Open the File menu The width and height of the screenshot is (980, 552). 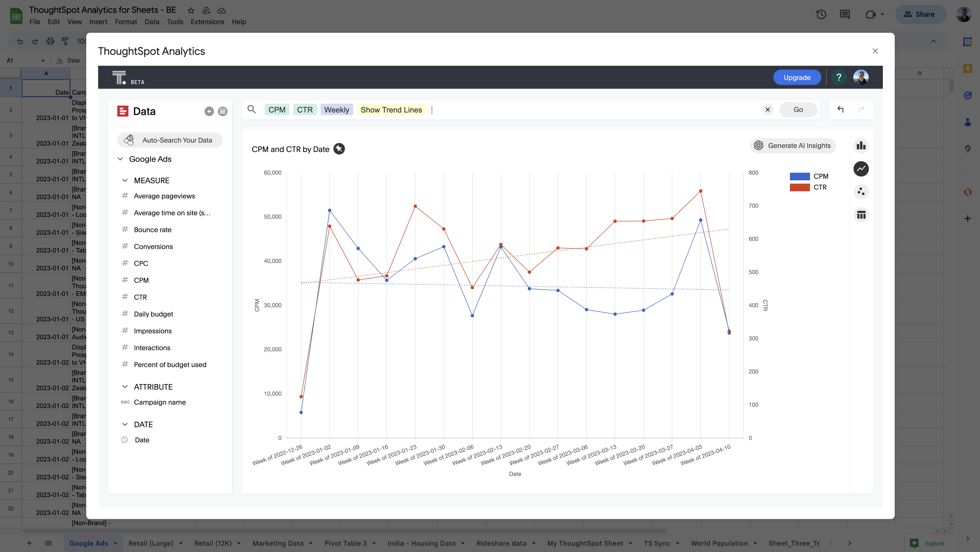[35, 22]
